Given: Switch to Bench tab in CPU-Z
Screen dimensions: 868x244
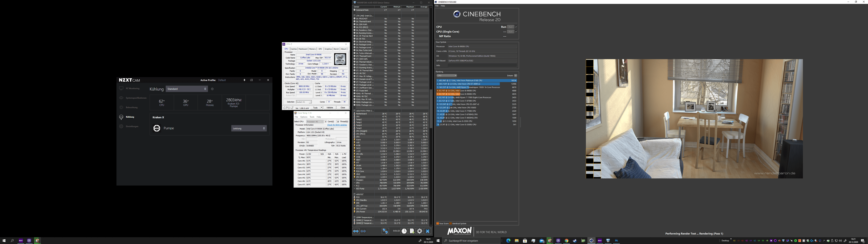Looking at the screenshot, I should (x=336, y=49).
